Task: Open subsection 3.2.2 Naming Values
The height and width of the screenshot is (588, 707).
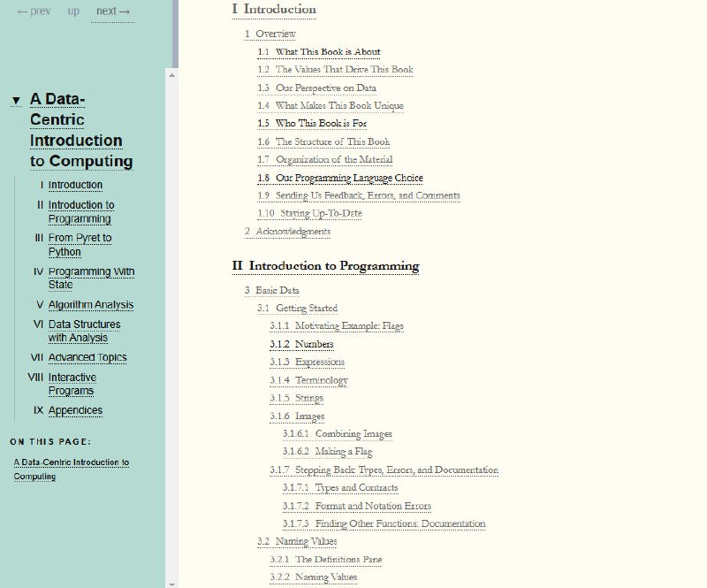Action: tap(314, 577)
